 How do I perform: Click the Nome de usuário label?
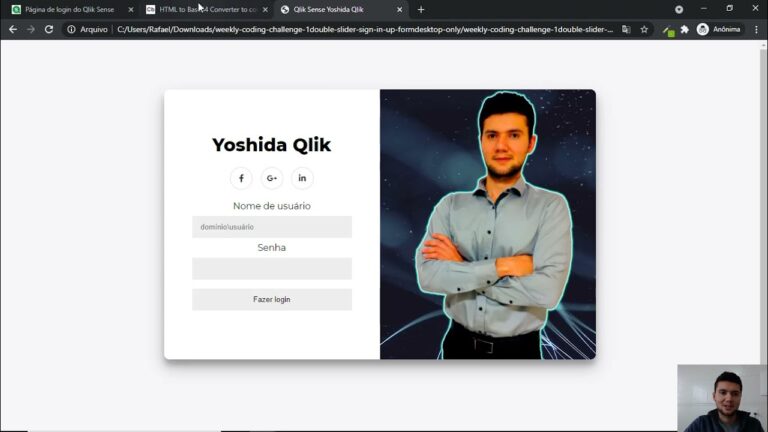[x=272, y=206]
